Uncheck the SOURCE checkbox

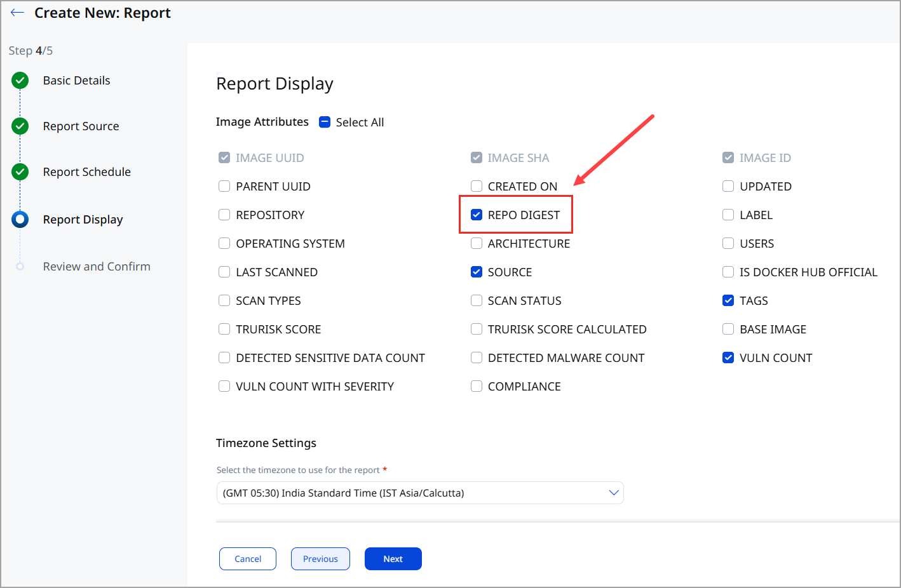click(477, 272)
